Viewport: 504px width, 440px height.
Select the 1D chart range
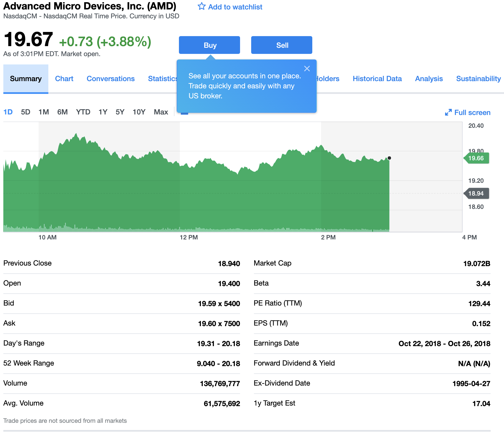[8, 112]
